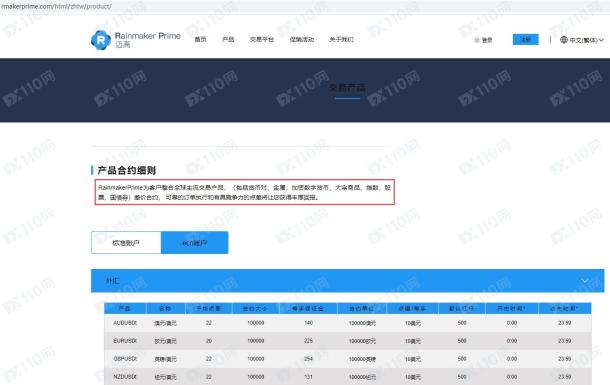Click closing time 23:59 in AUDUSD row
This screenshot has height=385, width=610.
[x=564, y=323]
